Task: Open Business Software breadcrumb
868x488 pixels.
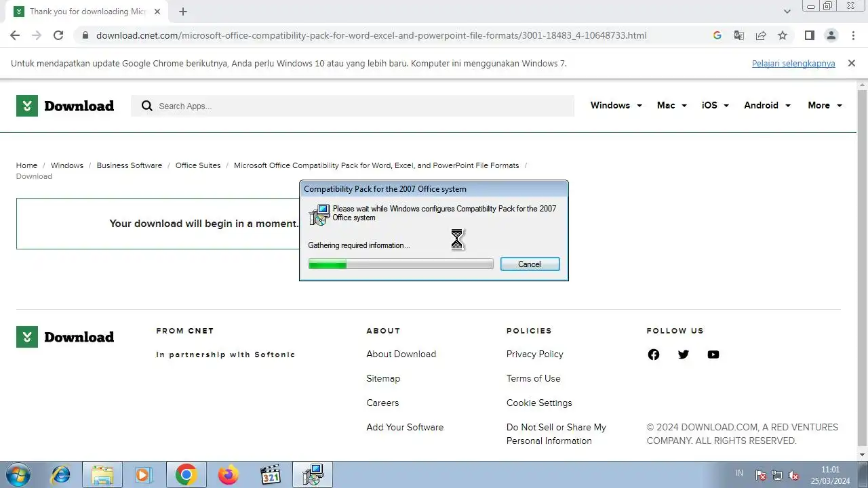Action: click(130, 165)
